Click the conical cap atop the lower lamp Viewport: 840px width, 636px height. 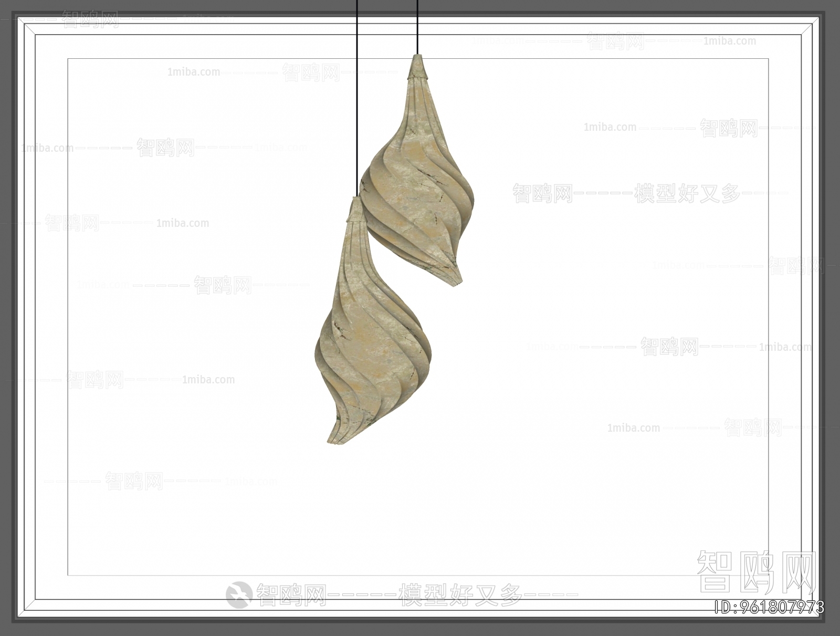356,209
